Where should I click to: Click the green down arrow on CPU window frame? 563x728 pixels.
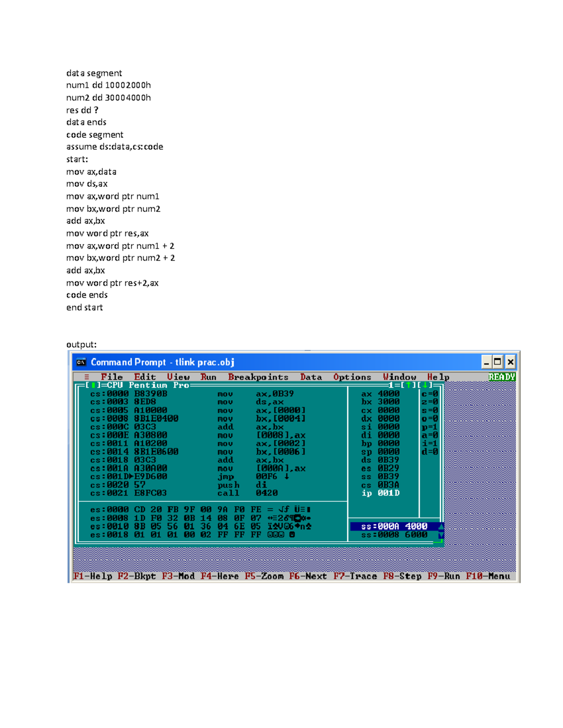425,384
